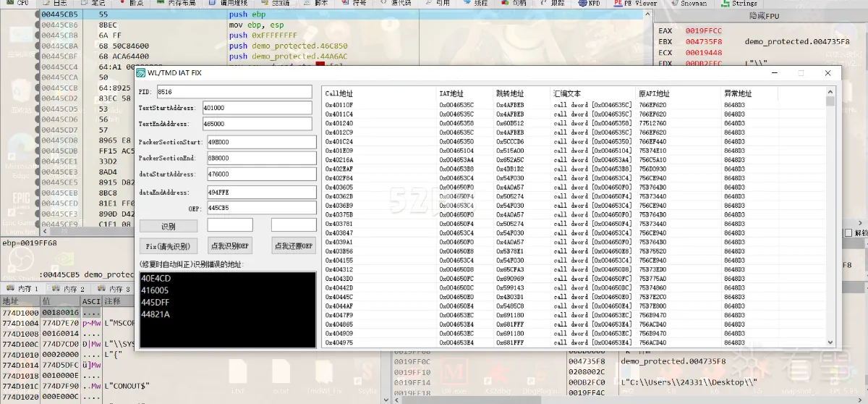Click the L"CONOUT$" comment in dump
This screenshot has height=404, width=868.
coord(127,386)
